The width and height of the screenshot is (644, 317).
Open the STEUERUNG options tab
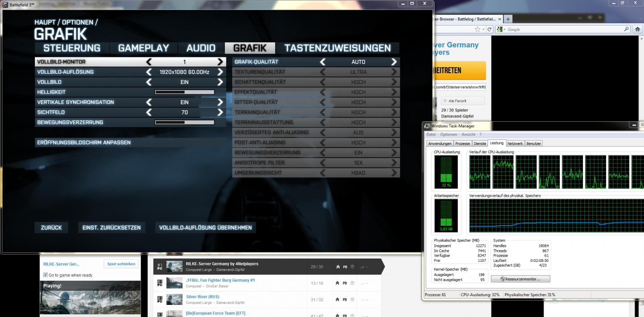[72, 48]
